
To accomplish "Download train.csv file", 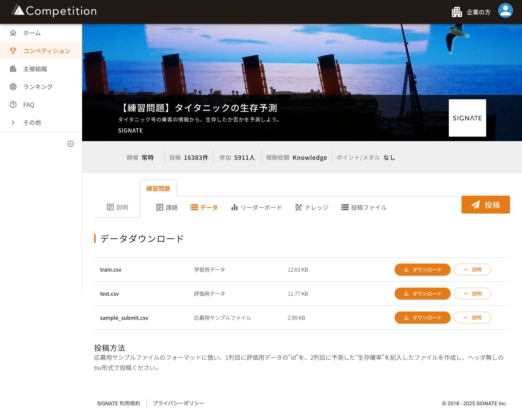I will [422, 269].
